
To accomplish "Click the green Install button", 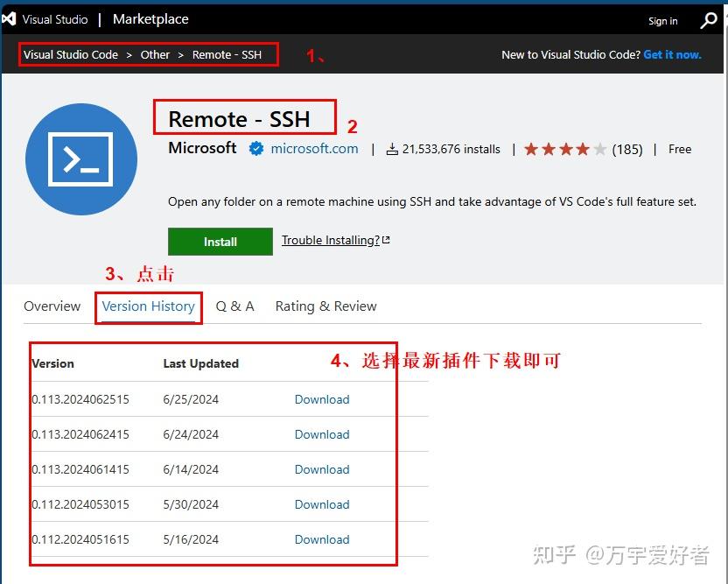I will click(x=220, y=242).
